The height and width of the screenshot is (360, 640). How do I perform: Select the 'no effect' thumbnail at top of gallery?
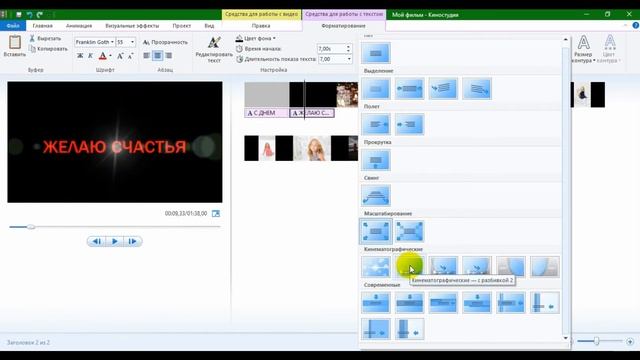(x=376, y=53)
